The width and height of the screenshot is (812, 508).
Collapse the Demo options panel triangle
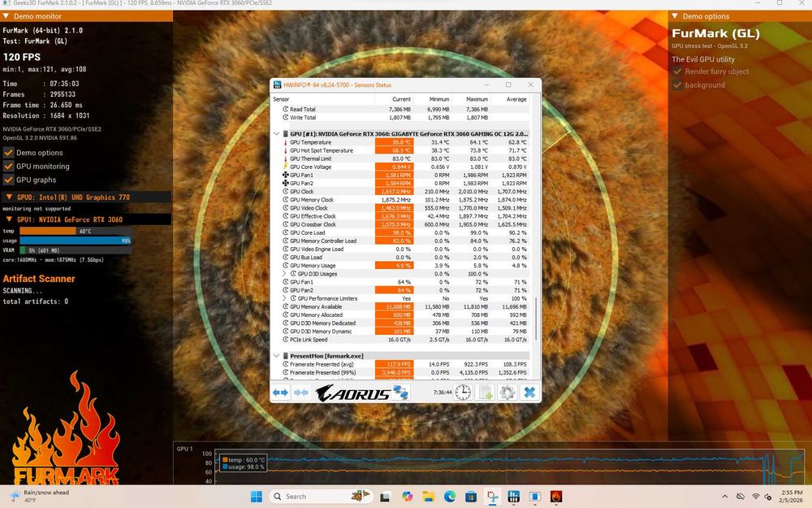tap(675, 16)
